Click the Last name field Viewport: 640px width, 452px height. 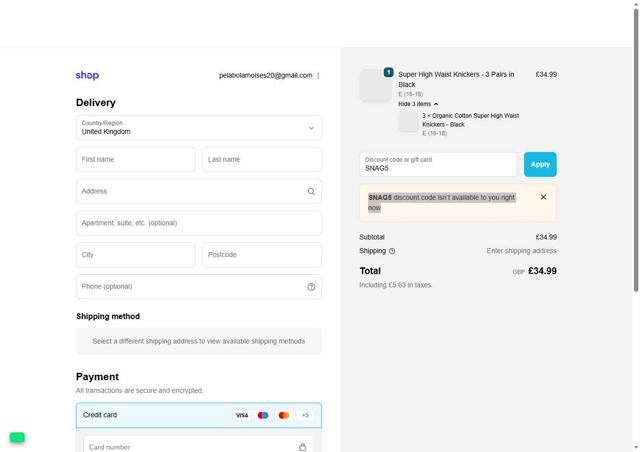pos(261,160)
